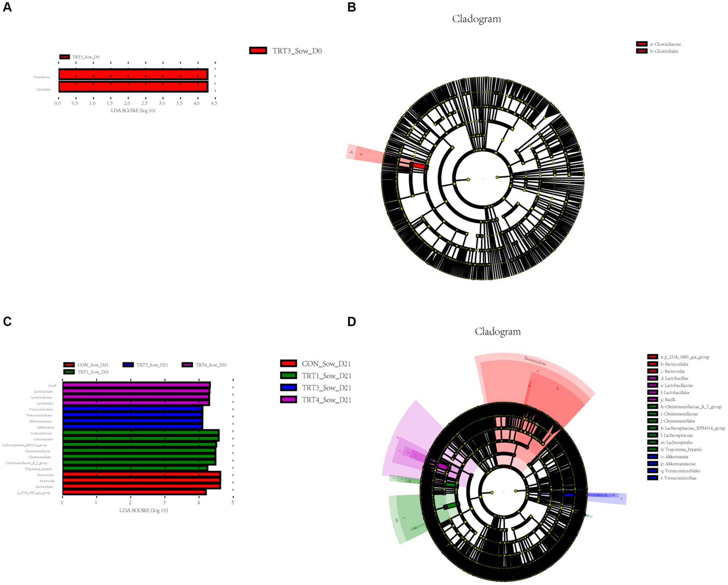The width and height of the screenshot is (728, 585).
Task: Click the blue highlighted sector in panel D cladogram
Action: click(x=606, y=498)
